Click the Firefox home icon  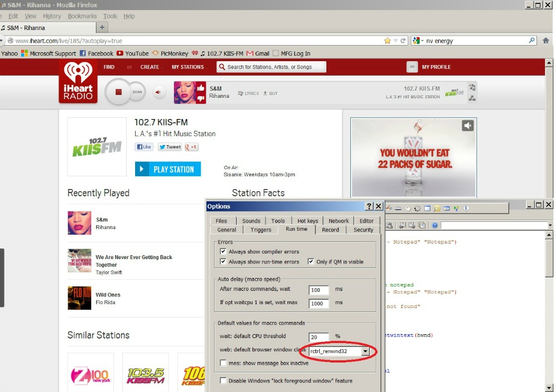pyautogui.click(x=546, y=41)
